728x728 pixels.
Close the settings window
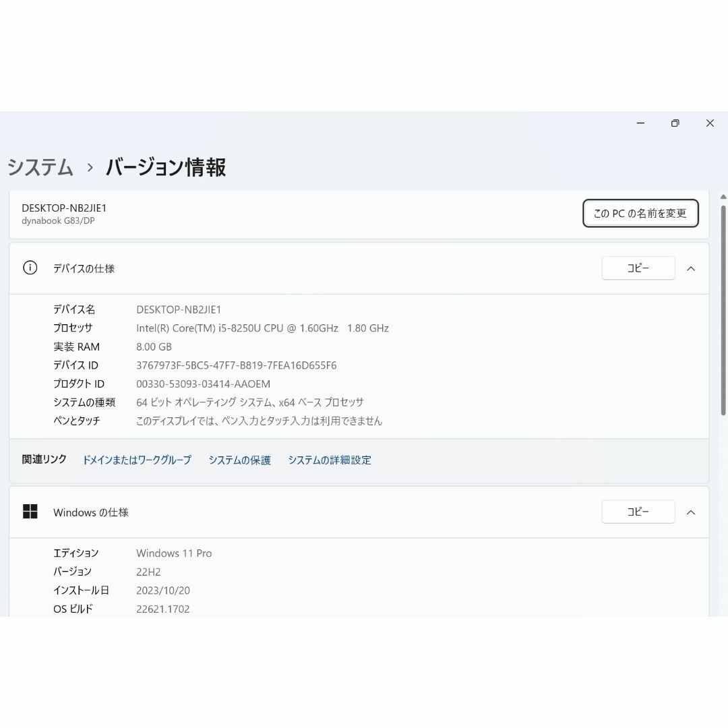click(710, 123)
